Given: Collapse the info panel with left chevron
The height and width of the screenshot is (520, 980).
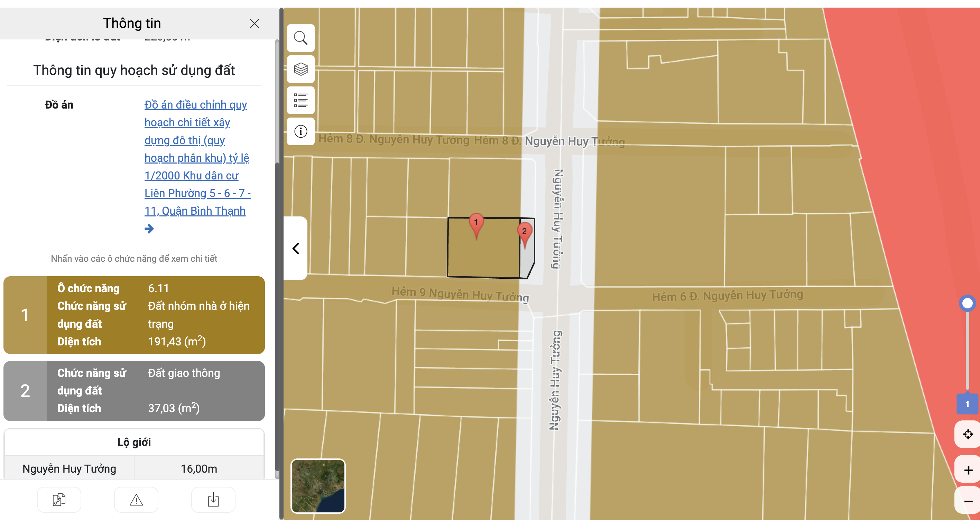Looking at the screenshot, I should [x=296, y=248].
